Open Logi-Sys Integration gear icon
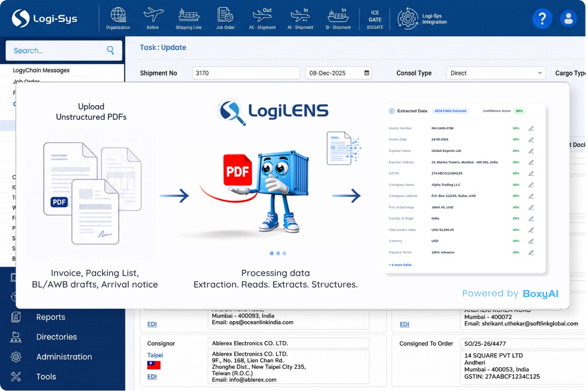 tap(408, 19)
